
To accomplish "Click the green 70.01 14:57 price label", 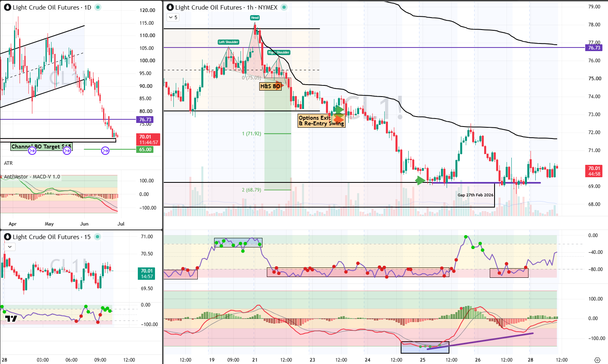I will [147, 274].
